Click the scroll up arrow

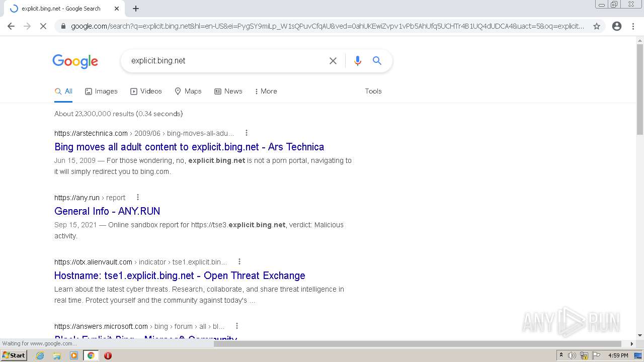[x=640, y=40]
